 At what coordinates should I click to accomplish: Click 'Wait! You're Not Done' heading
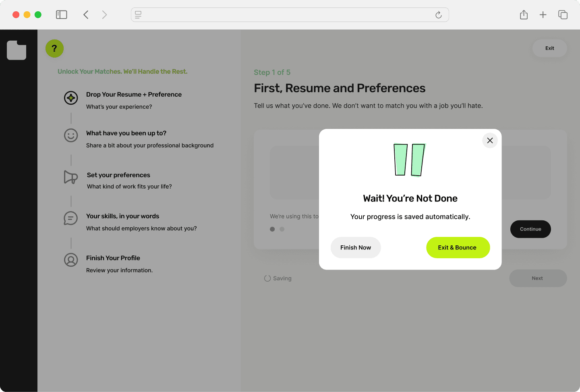click(x=410, y=198)
